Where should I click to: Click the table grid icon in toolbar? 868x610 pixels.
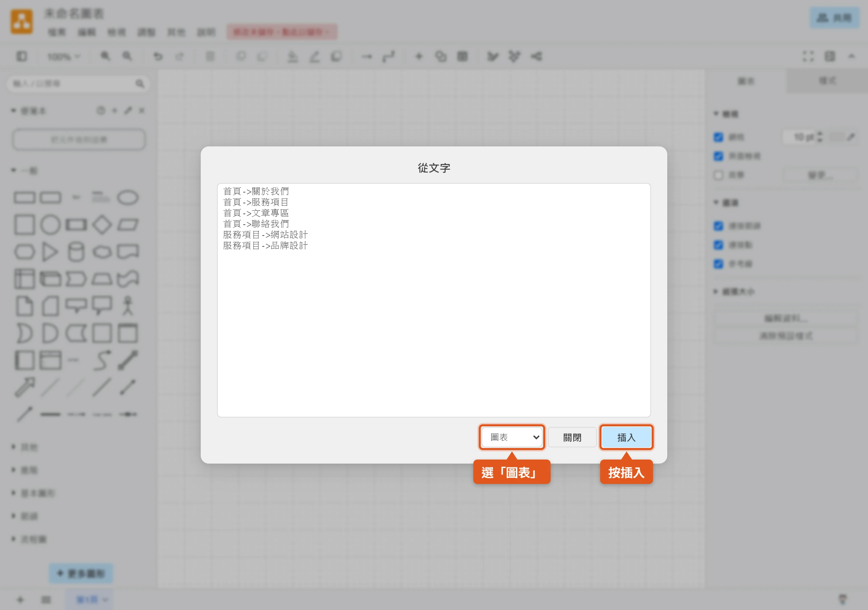coord(462,57)
